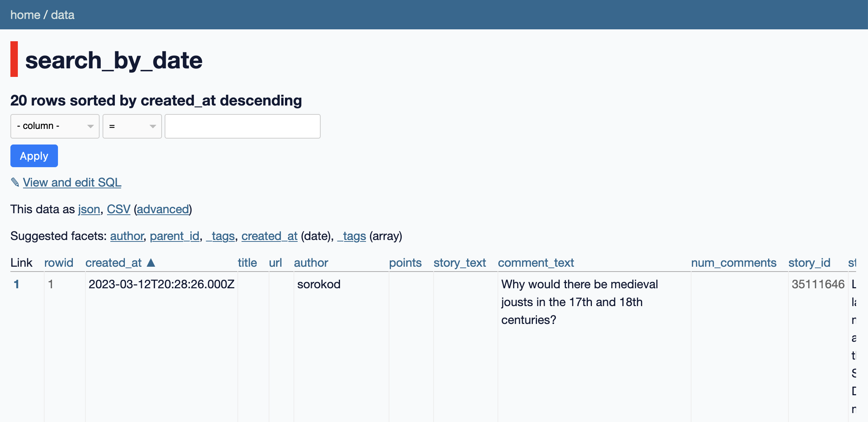Open the advanced export options link
This screenshot has height=422, width=868.
[163, 209]
